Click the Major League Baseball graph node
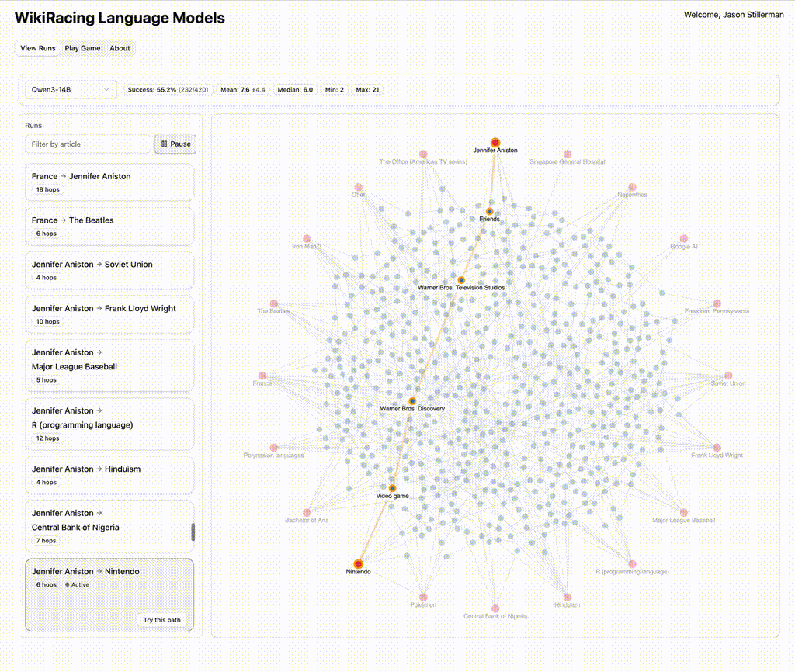 coord(684,512)
